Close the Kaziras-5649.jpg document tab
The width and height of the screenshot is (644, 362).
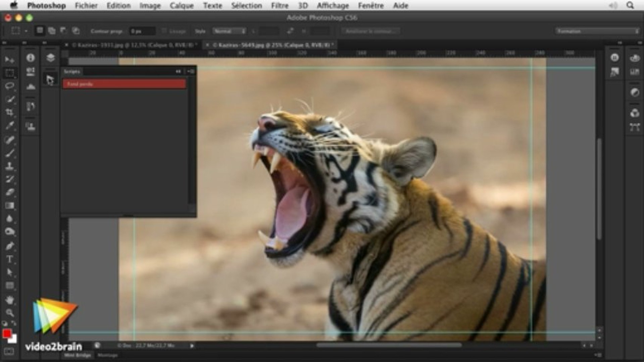click(x=207, y=45)
